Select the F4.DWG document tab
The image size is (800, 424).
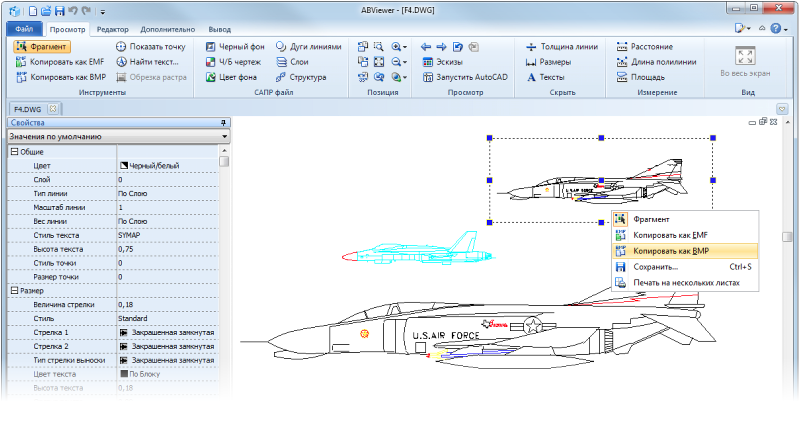pos(28,109)
